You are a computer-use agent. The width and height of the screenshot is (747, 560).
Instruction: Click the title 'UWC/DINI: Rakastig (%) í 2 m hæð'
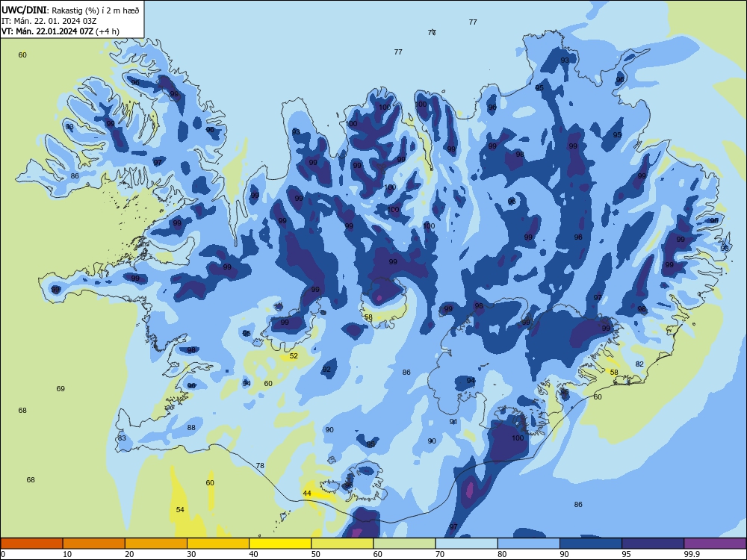tap(70, 10)
